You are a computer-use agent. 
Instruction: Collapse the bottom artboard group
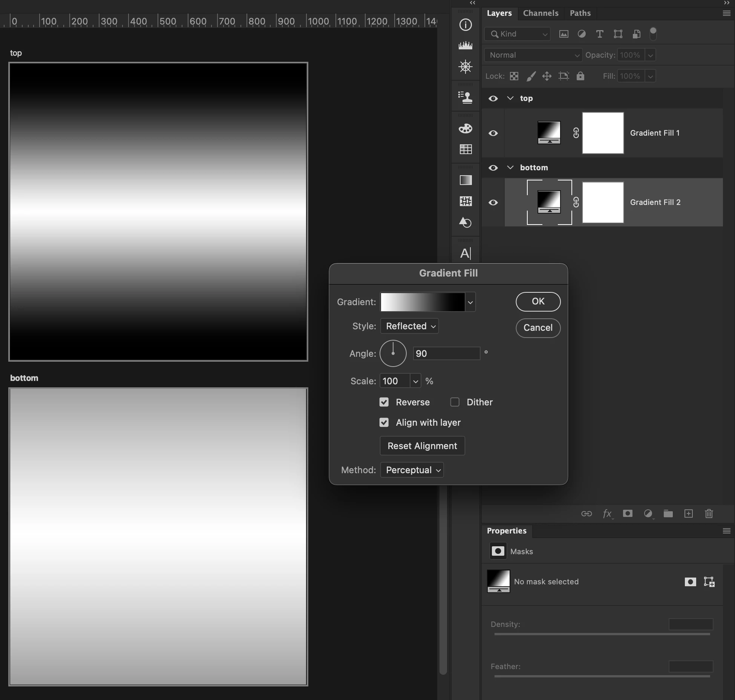click(510, 167)
